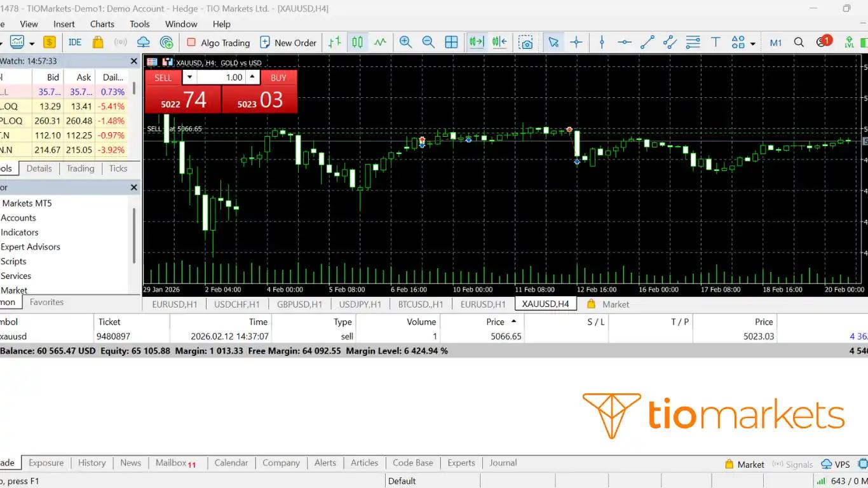Open the Help menu
Viewport: 868px width, 488px height.
[x=222, y=24]
